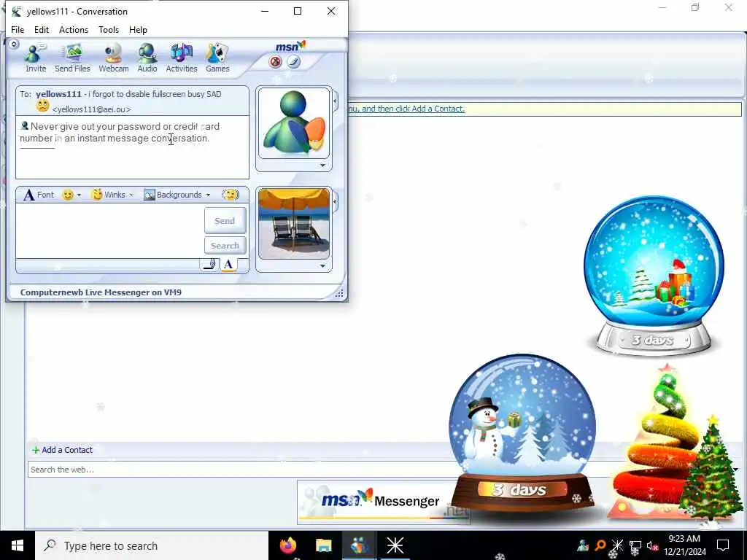The width and height of the screenshot is (747, 560).
Task: Collapse the conversation toolbar with round arrow
Action: [x=14, y=44]
